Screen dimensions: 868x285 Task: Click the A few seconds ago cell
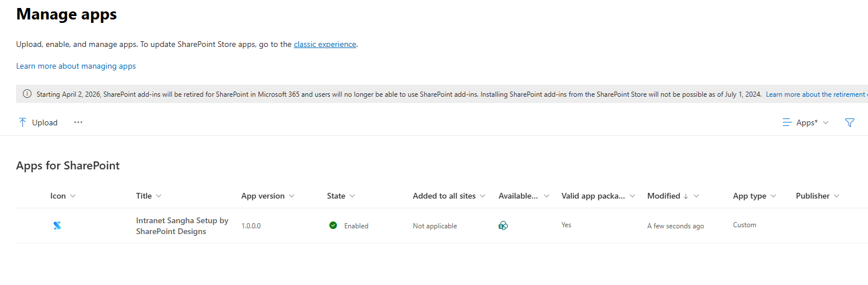click(676, 226)
